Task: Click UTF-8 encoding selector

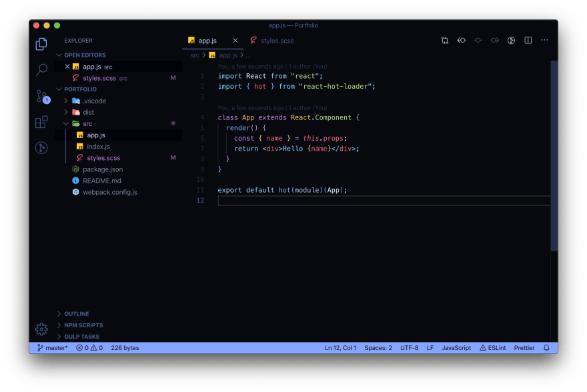Action: click(x=409, y=348)
